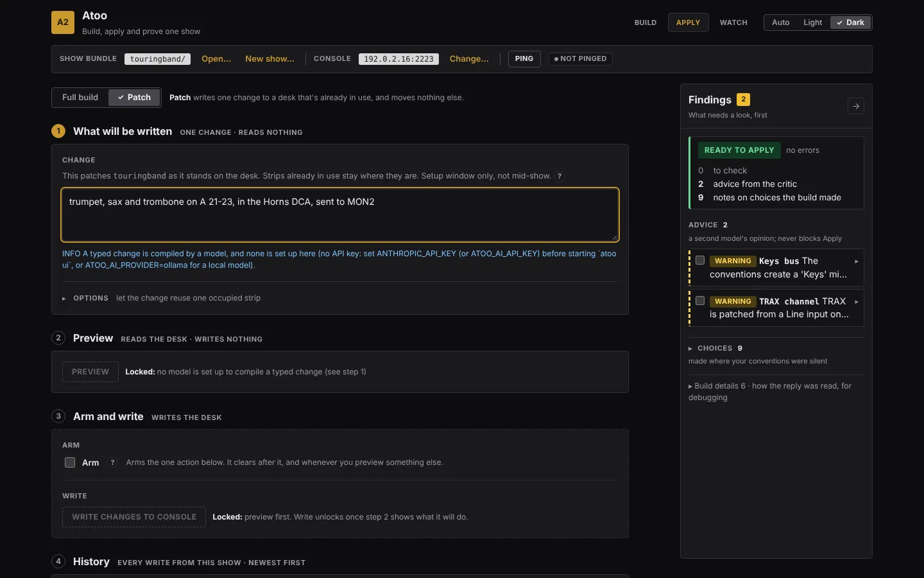Screen dimensions: 924x578
Task: Click the locked PREVIEW button
Action: [90, 372]
